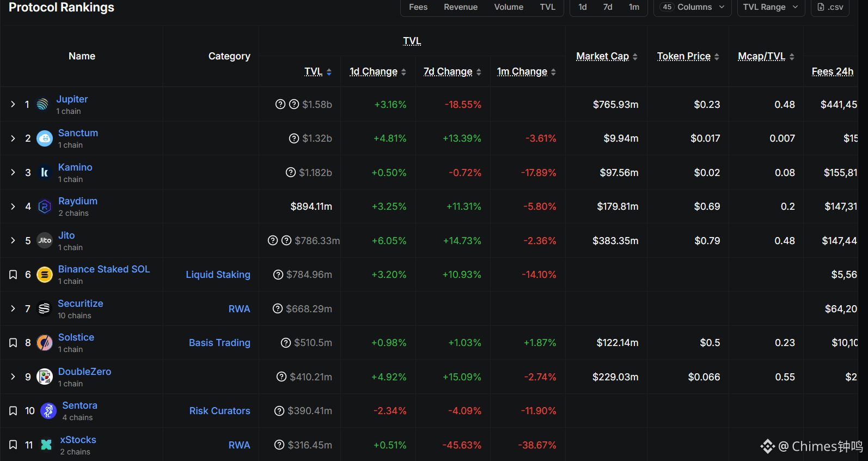Bookmark the Binance Staked SOL row
Image resolution: width=868 pixels, height=461 pixels.
click(13, 275)
